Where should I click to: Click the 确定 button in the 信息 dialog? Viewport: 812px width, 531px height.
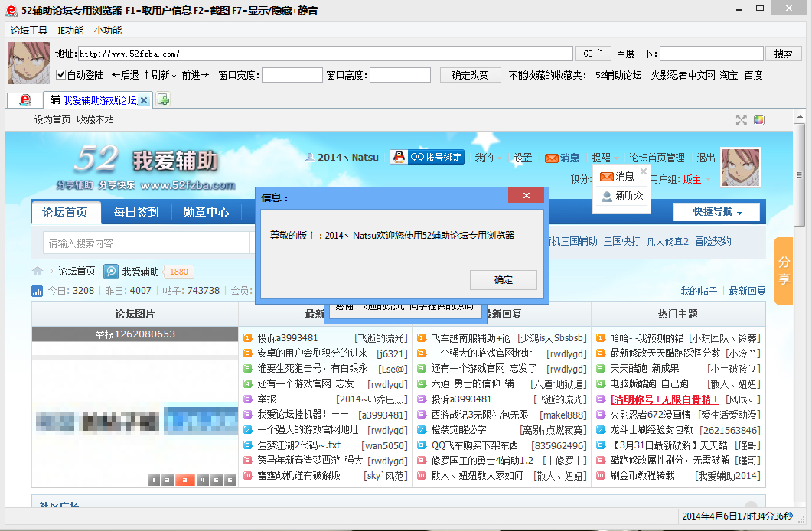click(x=503, y=280)
